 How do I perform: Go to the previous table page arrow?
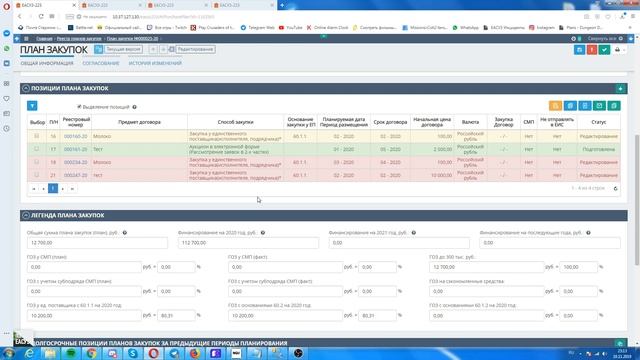click(x=43, y=189)
